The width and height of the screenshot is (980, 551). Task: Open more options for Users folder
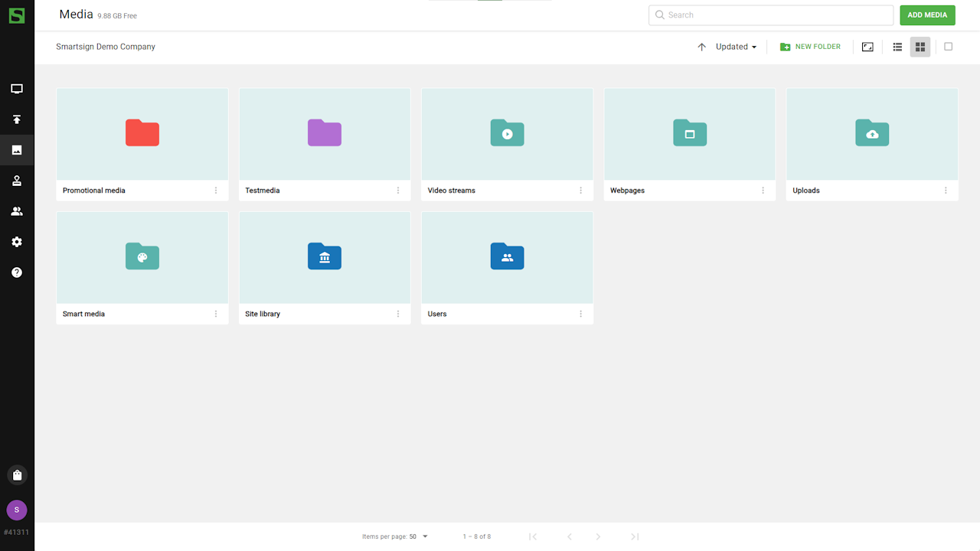[580, 314]
